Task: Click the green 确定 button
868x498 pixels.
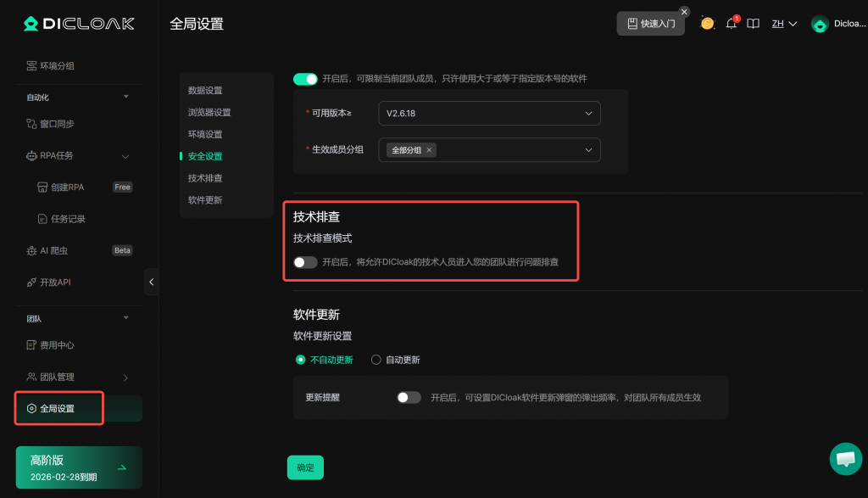Action: tap(305, 467)
